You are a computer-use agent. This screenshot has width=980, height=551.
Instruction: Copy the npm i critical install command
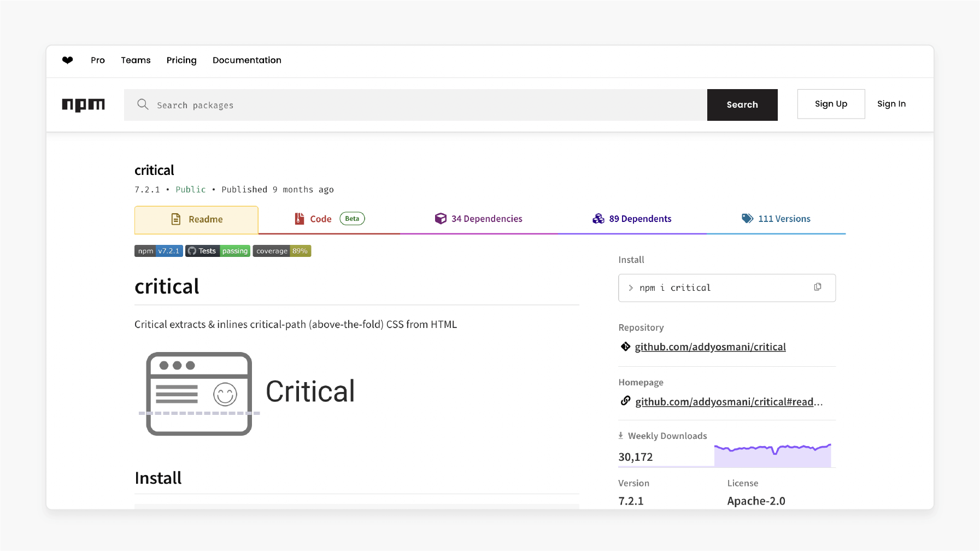point(818,287)
